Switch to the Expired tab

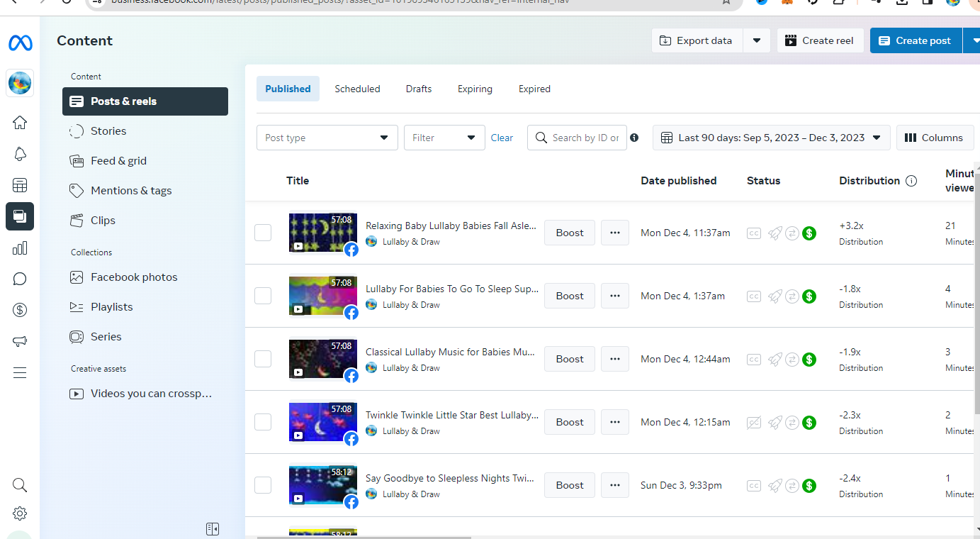tap(534, 89)
